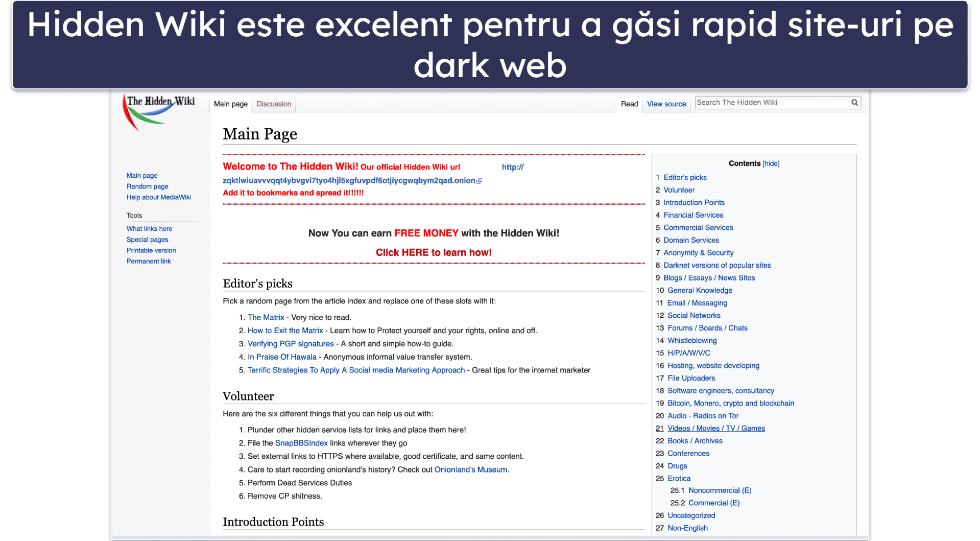Select the Read tab

(x=629, y=104)
